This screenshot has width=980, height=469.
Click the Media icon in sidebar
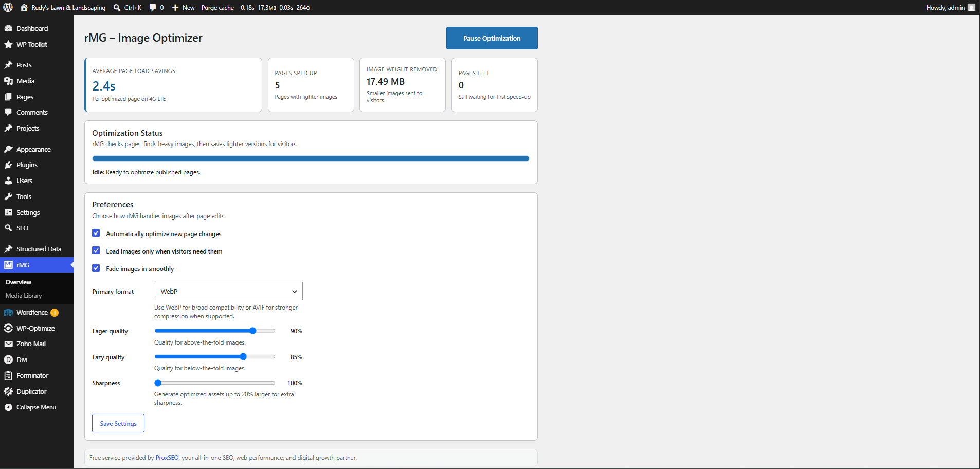pyautogui.click(x=8, y=81)
